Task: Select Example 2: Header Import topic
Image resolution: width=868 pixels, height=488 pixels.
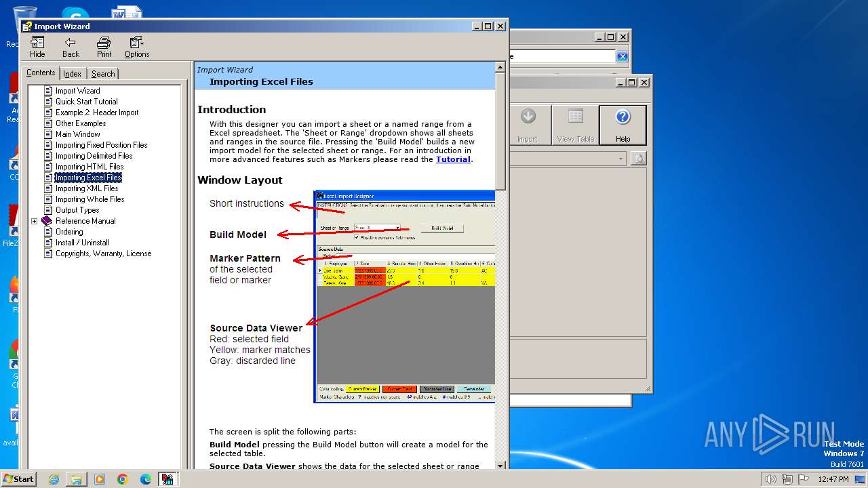Action: 97,113
